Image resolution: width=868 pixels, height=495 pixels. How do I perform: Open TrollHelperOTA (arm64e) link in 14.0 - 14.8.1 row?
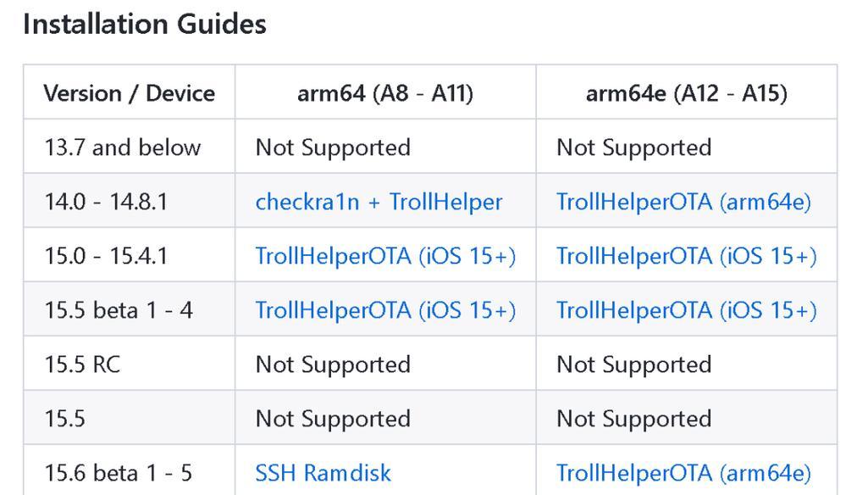coord(683,202)
